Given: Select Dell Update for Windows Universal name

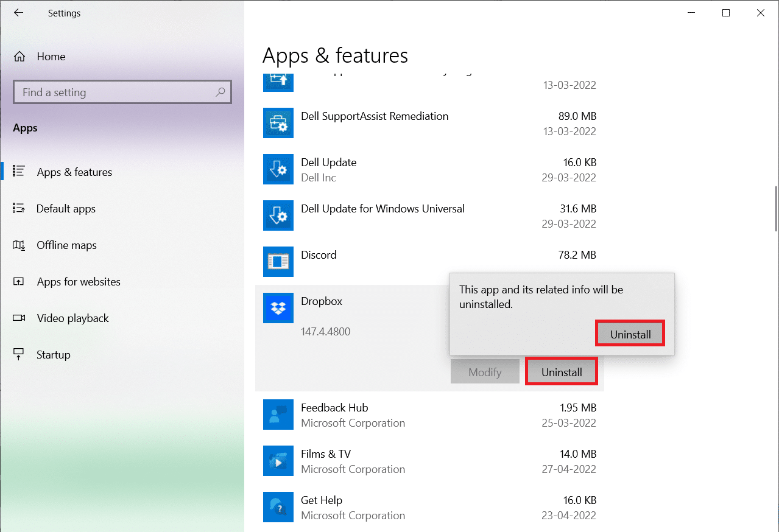Looking at the screenshot, I should tap(382, 209).
